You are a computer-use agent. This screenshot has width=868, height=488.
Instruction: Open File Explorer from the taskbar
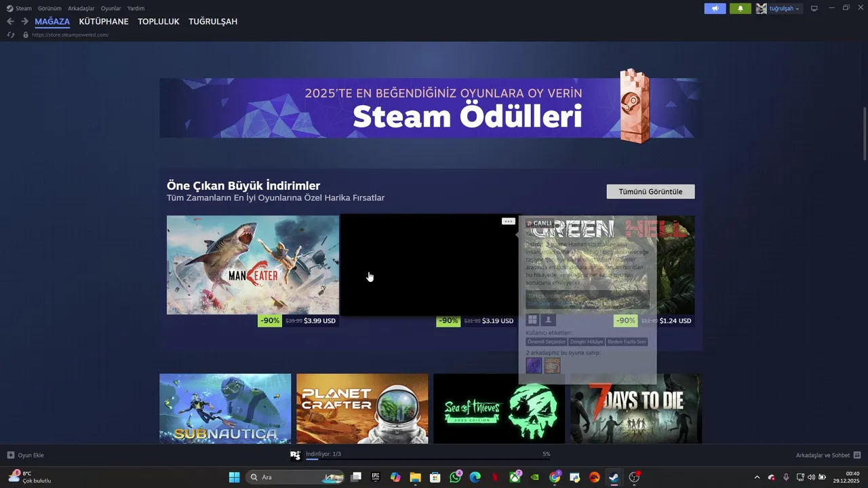pos(415,477)
